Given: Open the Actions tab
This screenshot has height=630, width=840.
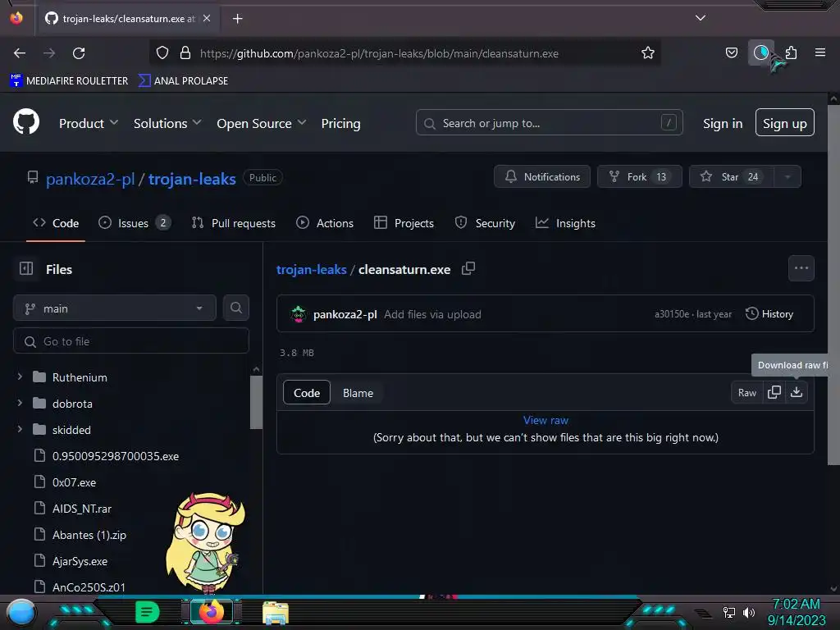Looking at the screenshot, I should (325, 223).
